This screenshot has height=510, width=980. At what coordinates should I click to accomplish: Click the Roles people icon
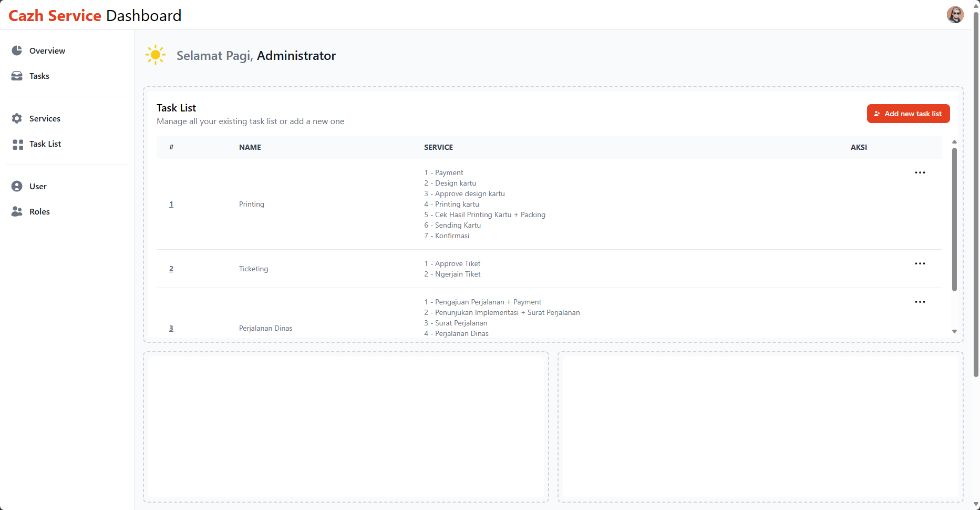coord(17,211)
